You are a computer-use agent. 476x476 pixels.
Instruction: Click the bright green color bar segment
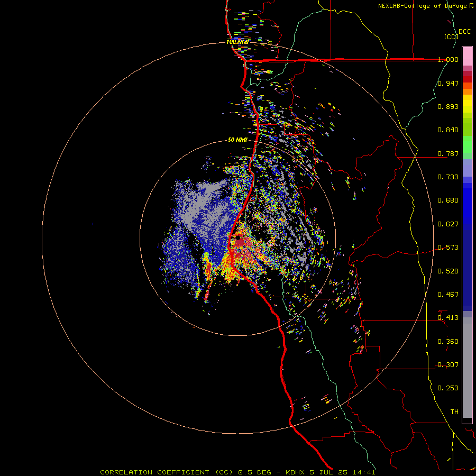[x=467, y=144]
